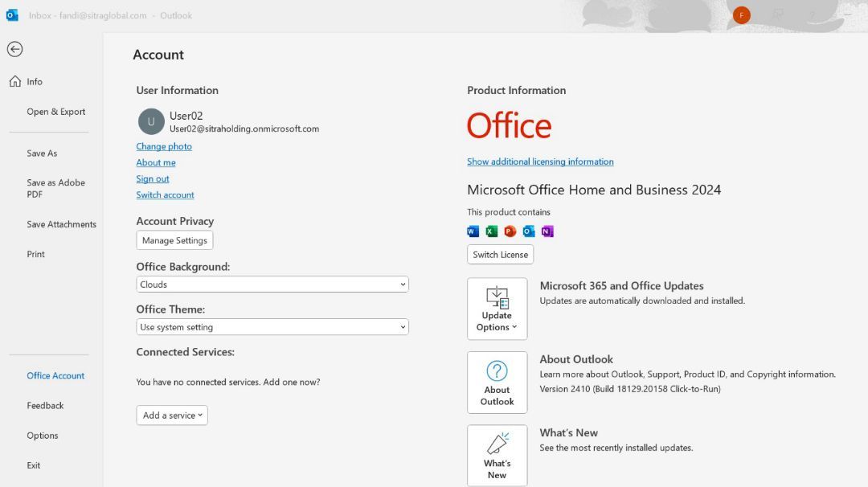Click the Switch License button
The image size is (868, 487).
501,255
